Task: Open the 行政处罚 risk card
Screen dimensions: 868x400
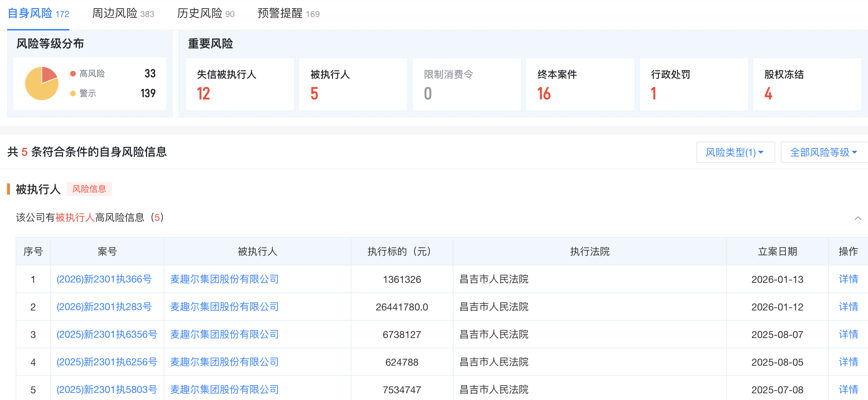Action: (694, 84)
